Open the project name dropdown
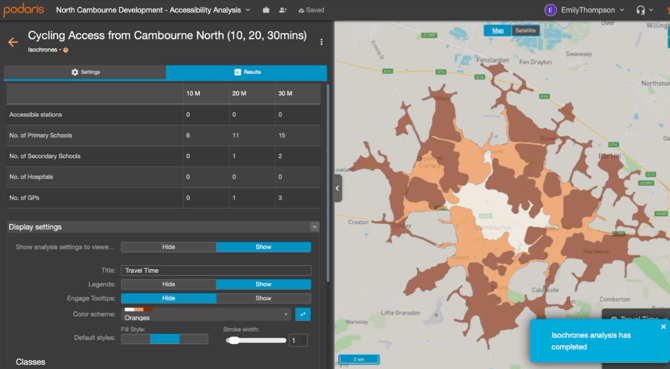This screenshot has width=670, height=369. [x=247, y=10]
